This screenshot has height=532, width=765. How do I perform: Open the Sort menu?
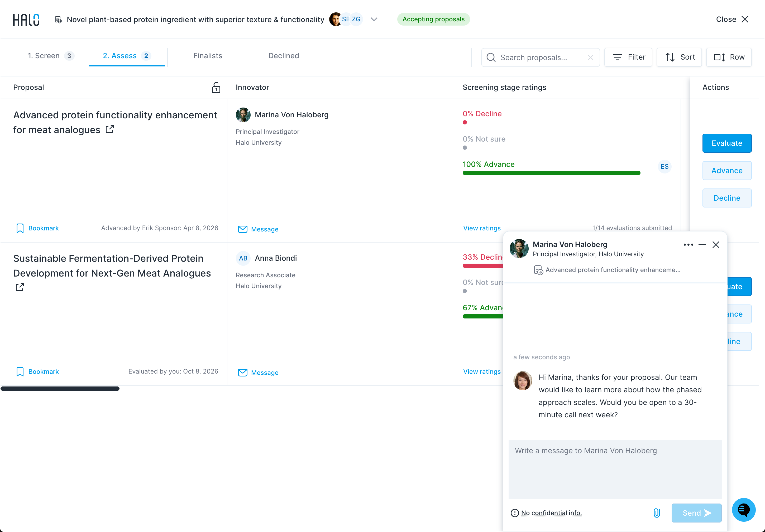(679, 57)
